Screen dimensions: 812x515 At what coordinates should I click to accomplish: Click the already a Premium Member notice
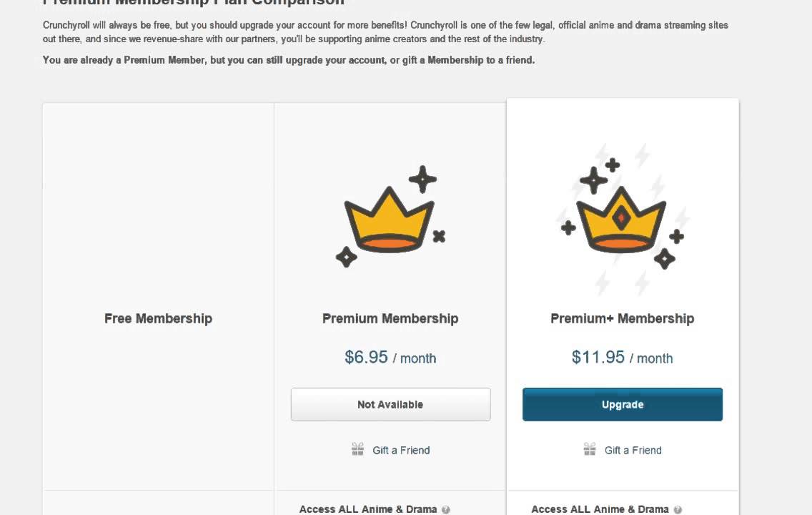289,60
